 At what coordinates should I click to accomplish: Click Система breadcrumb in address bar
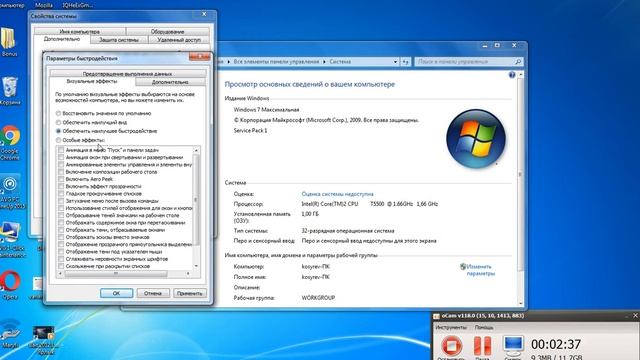(x=340, y=62)
